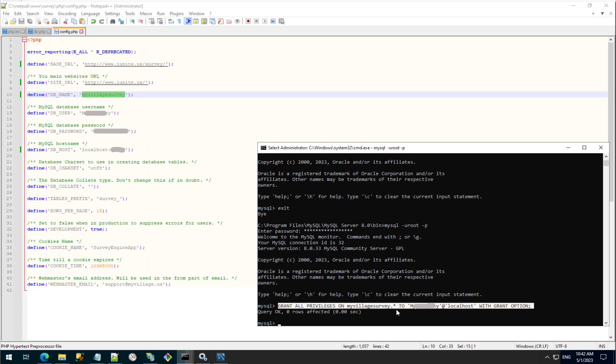Toggle Show All Characters pilcrow icon
Viewport: 616px width, 364px height.
[x=179, y=21]
